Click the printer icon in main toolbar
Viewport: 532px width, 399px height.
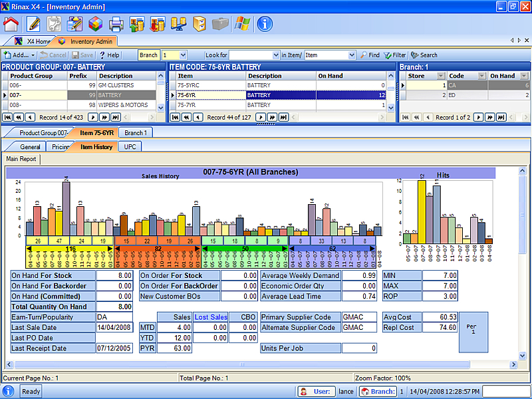(x=116, y=25)
